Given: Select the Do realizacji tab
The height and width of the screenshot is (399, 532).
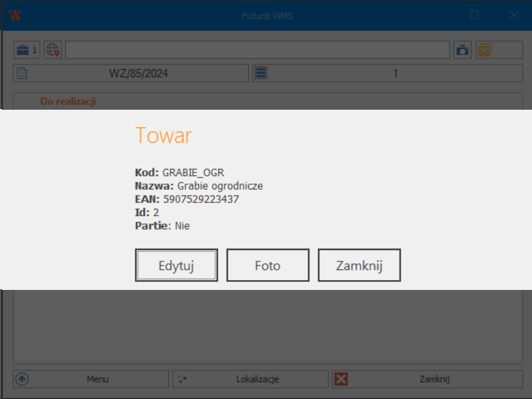Looking at the screenshot, I should click(68, 101).
